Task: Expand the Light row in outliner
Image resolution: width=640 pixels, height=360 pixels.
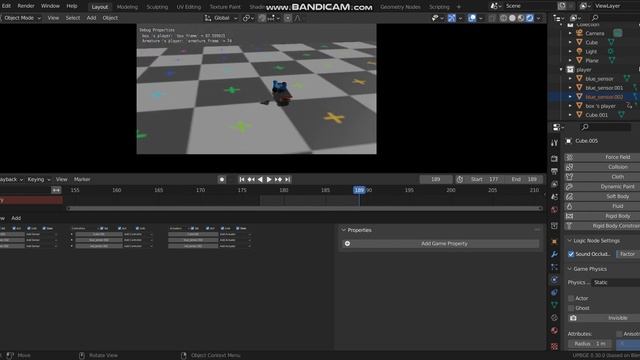Action: coord(570,51)
